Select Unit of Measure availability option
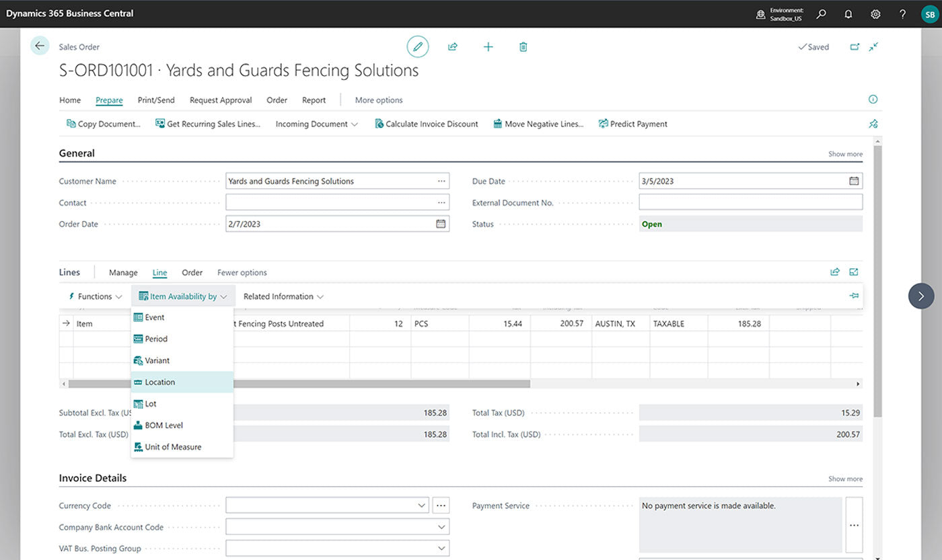This screenshot has height=560, width=942. coord(182,446)
